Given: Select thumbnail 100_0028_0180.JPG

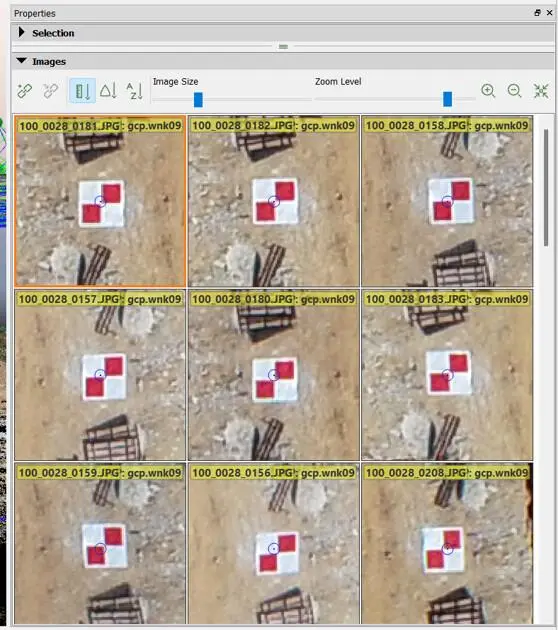Looking at the screenshot, I should click(x=274, y=375).
